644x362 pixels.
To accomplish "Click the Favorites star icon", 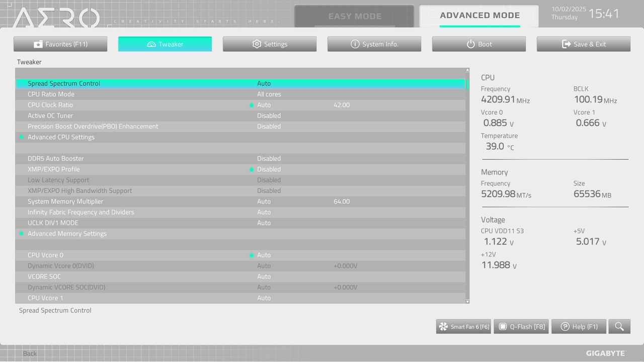I will coord(38,44).
